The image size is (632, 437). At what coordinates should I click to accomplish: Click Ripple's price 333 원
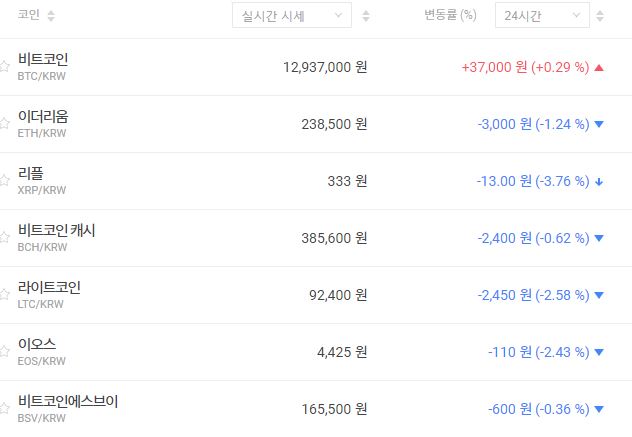(347, 181)
